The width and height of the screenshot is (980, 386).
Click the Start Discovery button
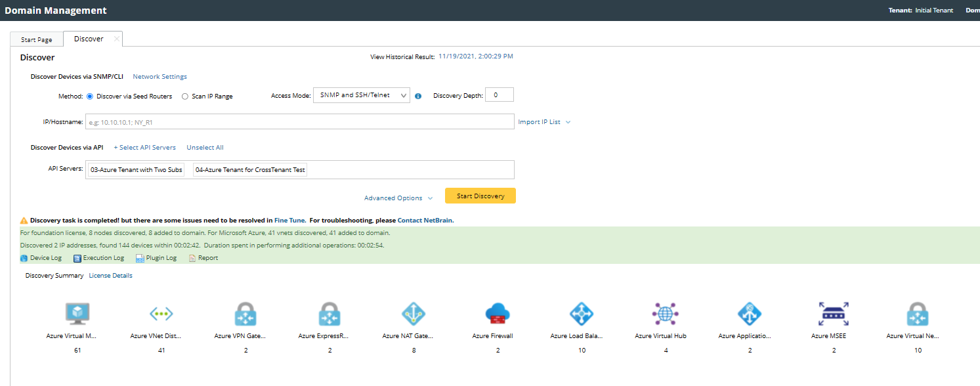point(480,196)
